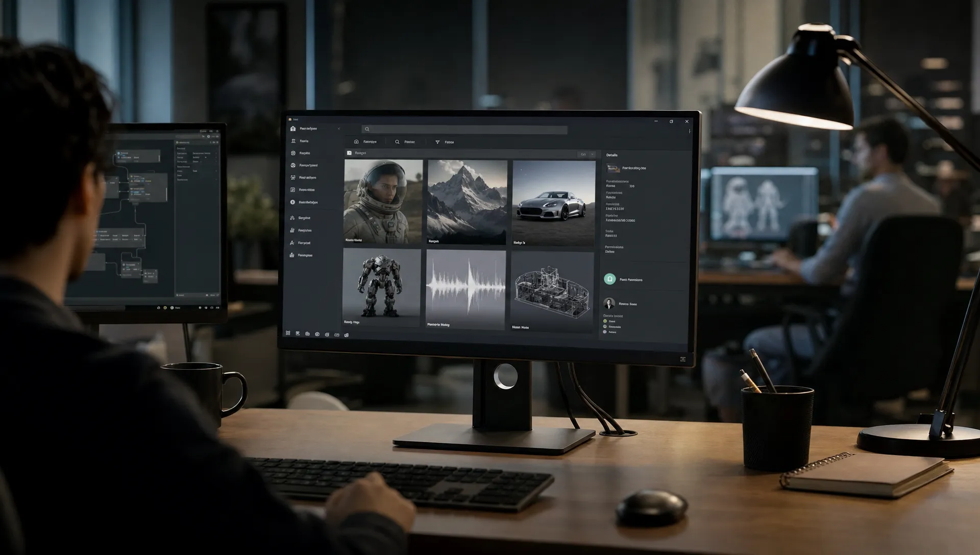This screenshot has height=555, width=980.
Task: Open the astronaut portrait thumbnail
Action: pyautogui.click(x=383, y=201)
